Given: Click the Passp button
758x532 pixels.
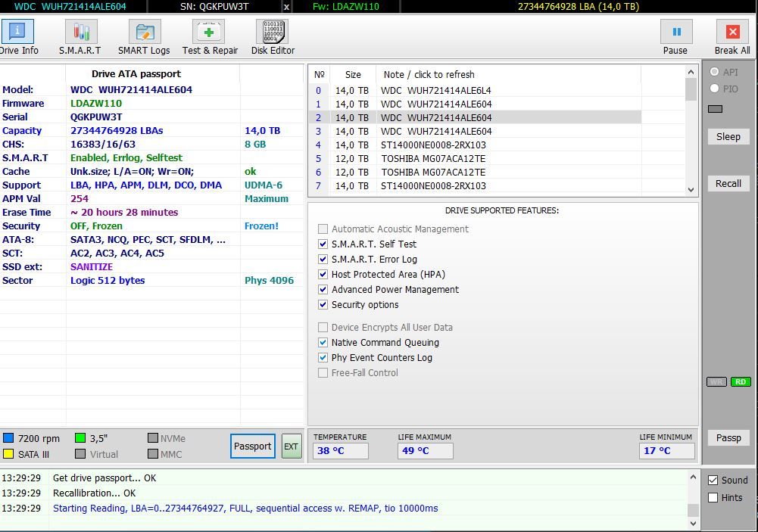Looking at the screenshot, I should coord(728,437).
